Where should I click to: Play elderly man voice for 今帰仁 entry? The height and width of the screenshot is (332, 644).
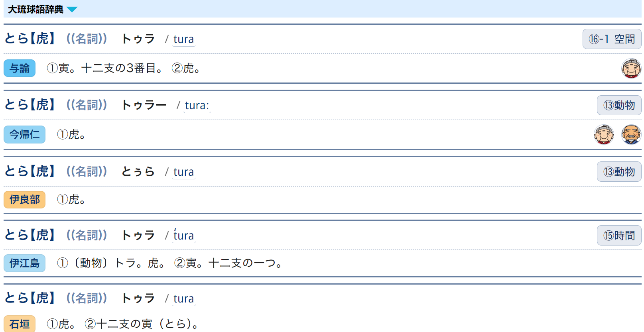(x=631, y=134)
